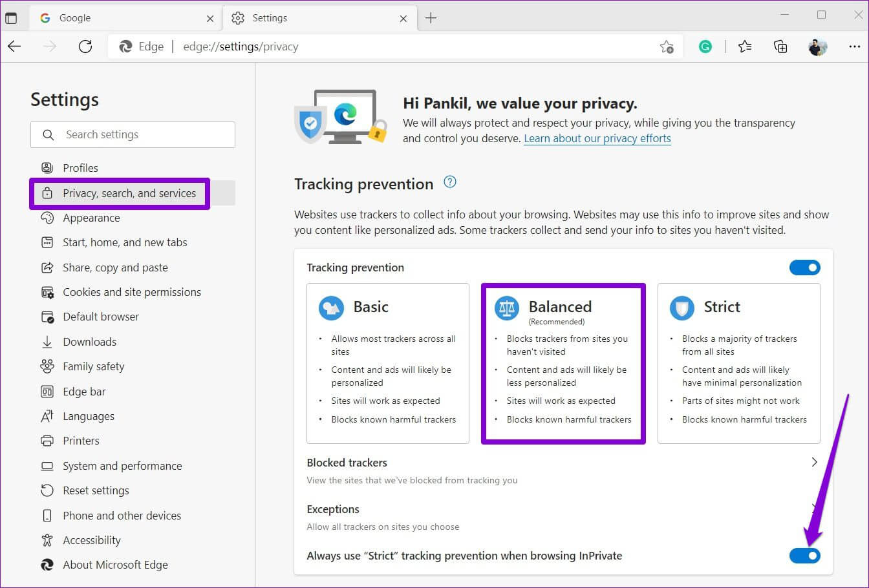Viewport: 869px width, 588px height.
Task: Click the tab actions menu icon
Action: (x=11, y=18)
